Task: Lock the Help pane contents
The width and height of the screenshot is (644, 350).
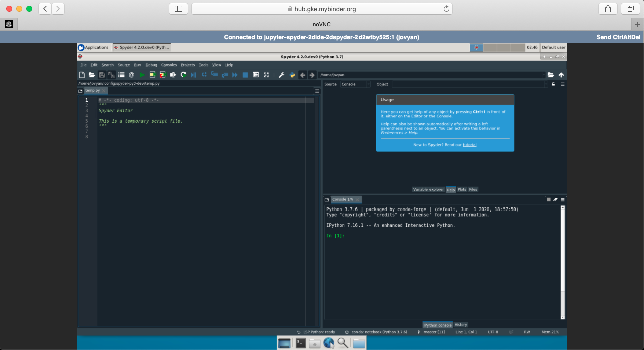Action: 553,84
